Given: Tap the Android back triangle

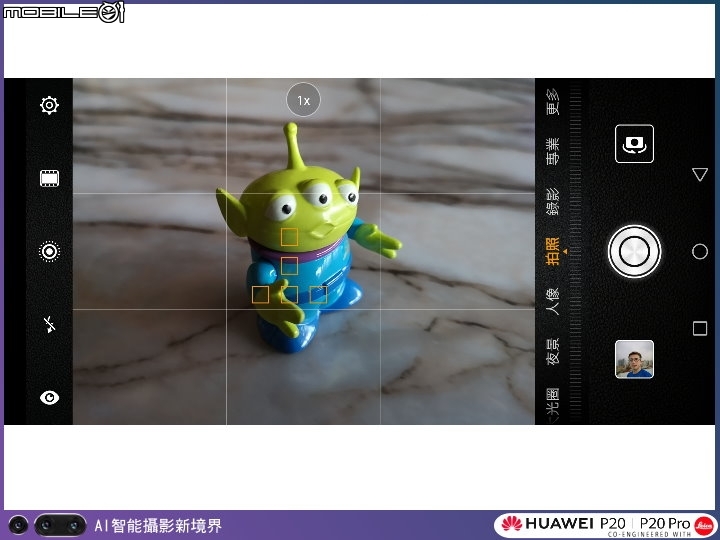Looking at the screenshot, I should click(699, 174).
